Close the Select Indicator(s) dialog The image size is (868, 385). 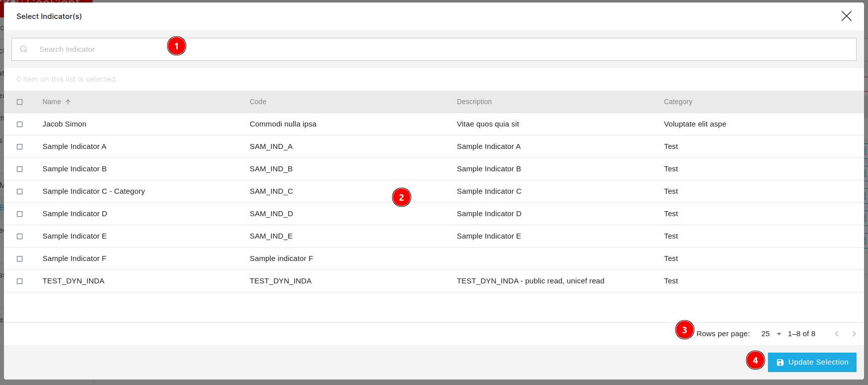tap(846, 16)
